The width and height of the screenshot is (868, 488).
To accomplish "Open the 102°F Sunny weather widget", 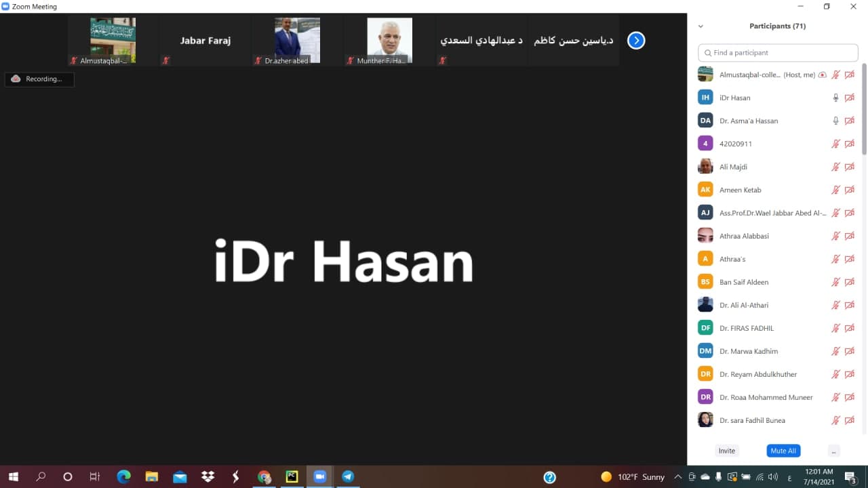I will 633,476.
